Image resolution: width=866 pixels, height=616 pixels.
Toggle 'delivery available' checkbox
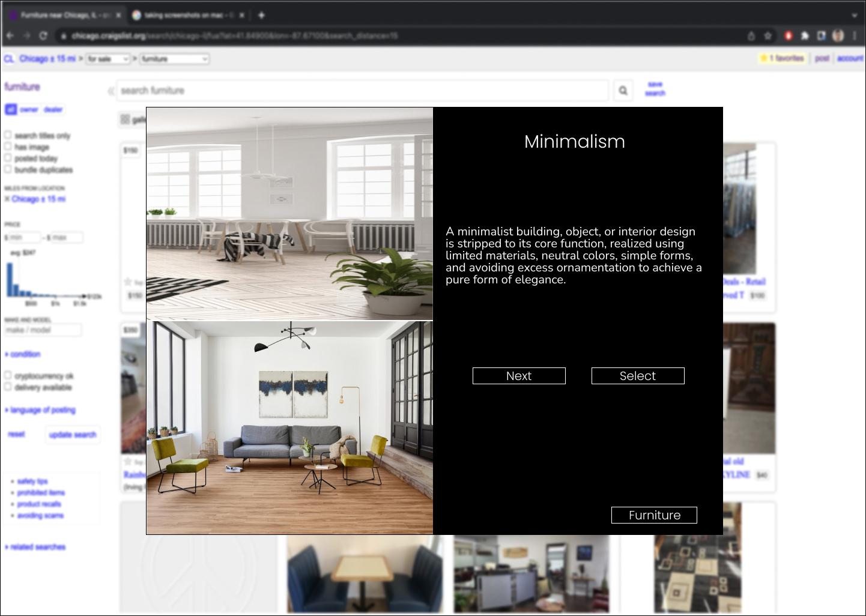[8, 387]
